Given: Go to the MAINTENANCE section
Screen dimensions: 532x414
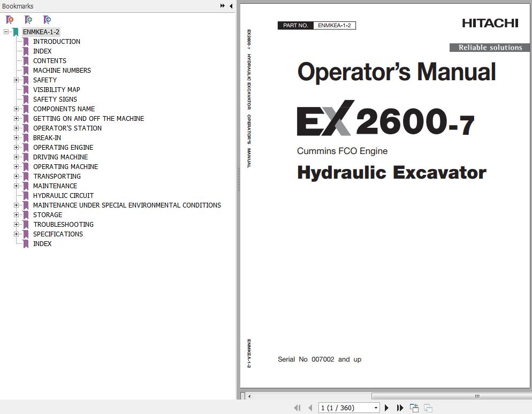Looking at the screenshot, I should click(x=55, y=186).
